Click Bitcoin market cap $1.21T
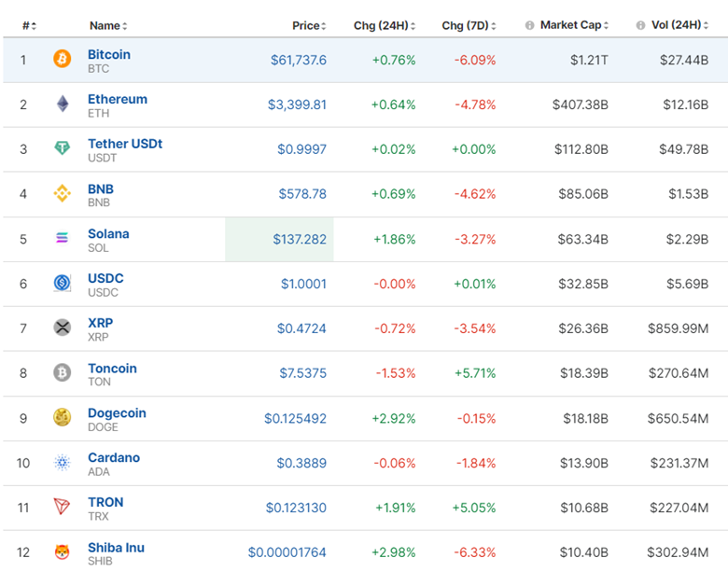Screen dimensions: 728x572 pyautogui.click(x=589, y=60)
